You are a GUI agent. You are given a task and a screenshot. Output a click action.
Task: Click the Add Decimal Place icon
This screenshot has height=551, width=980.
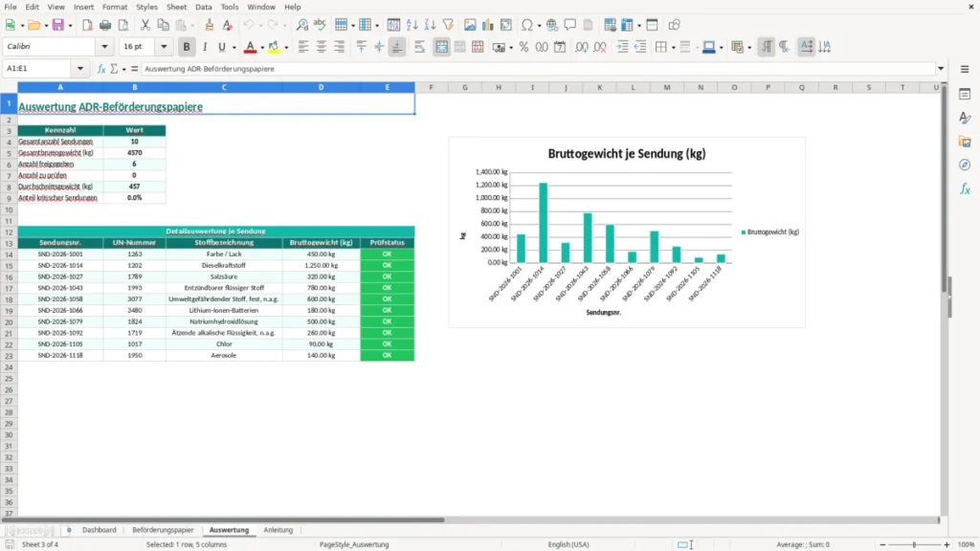pos(581,47)
